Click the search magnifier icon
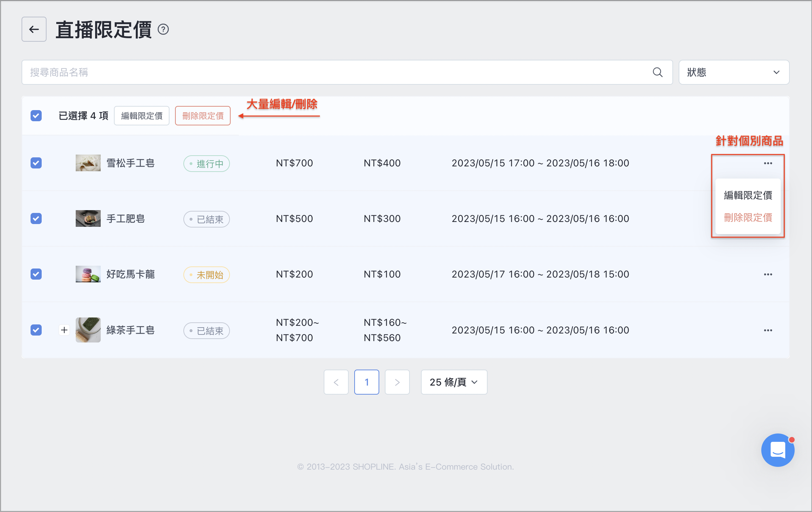The width and height of the screenshot is (812, 512). [657, 72]
